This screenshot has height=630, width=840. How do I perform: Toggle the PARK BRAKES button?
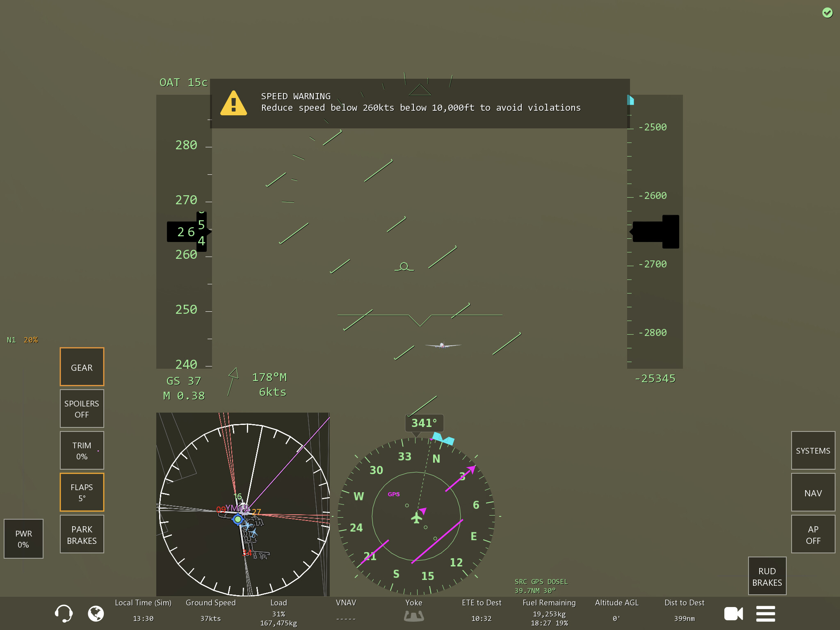pyautogui.click(x=82, y=534)
